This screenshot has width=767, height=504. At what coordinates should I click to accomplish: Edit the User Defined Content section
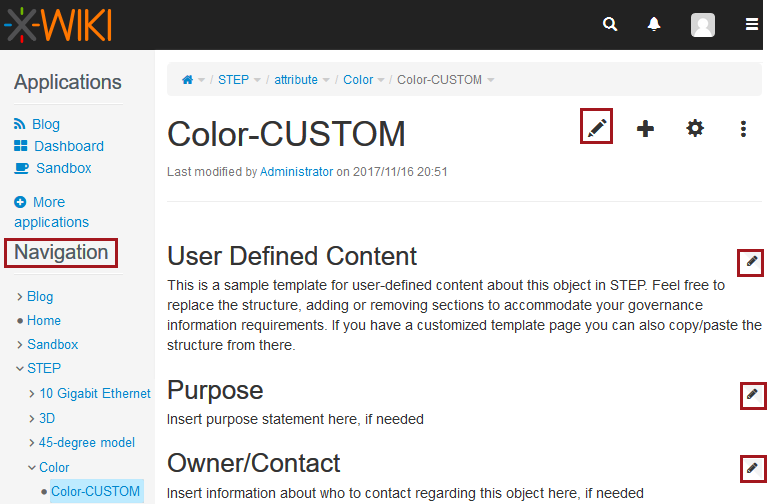(x=752, y=262)
